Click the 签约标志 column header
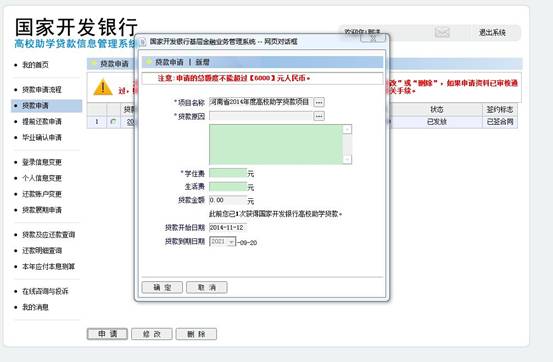This screenshot has width=553, height=362. click(500, 109)
